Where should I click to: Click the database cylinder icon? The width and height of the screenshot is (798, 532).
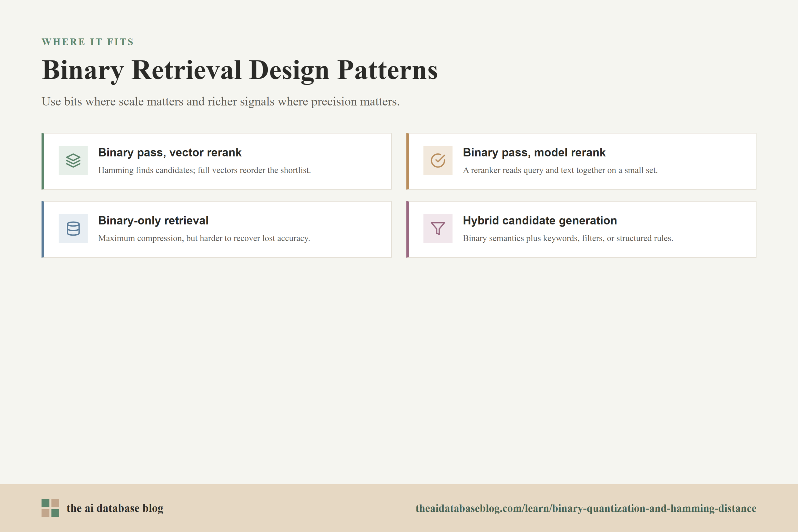click(73, 228)
